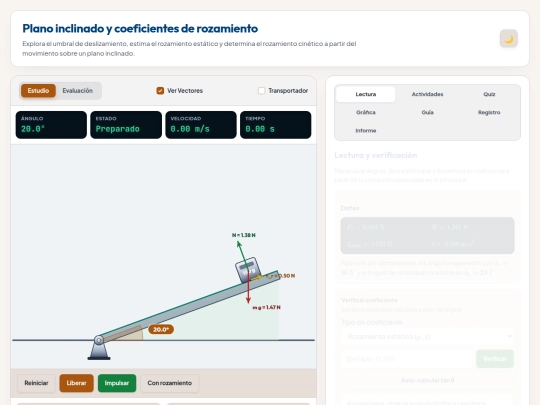
Task: Open the Gráfica tab
Action: [366, 112]
